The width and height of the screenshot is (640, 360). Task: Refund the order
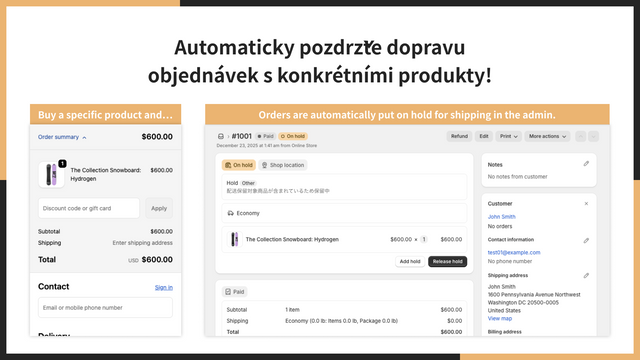click(x=459, y=136)
